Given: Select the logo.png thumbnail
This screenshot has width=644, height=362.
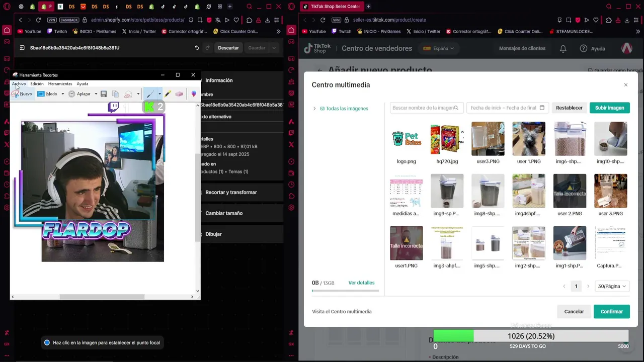Looking at the screenshot, I should click(406, 139).
